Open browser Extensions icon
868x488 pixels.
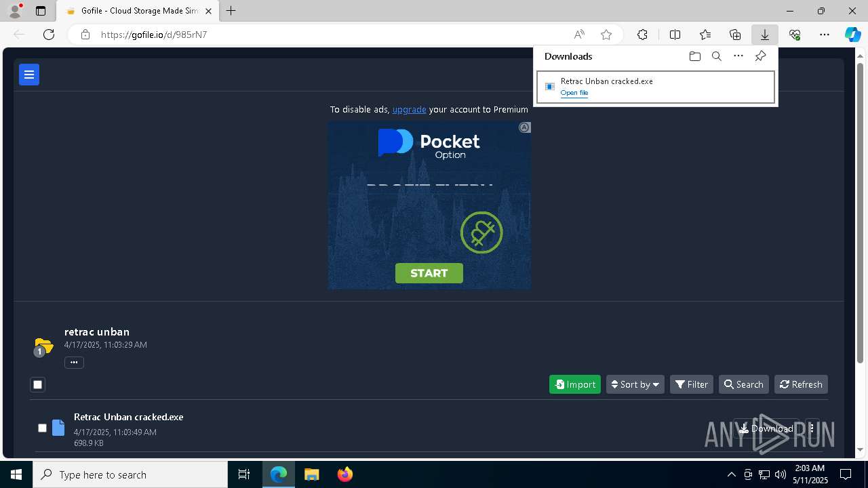pyautogui.click(x=642, y=35)
